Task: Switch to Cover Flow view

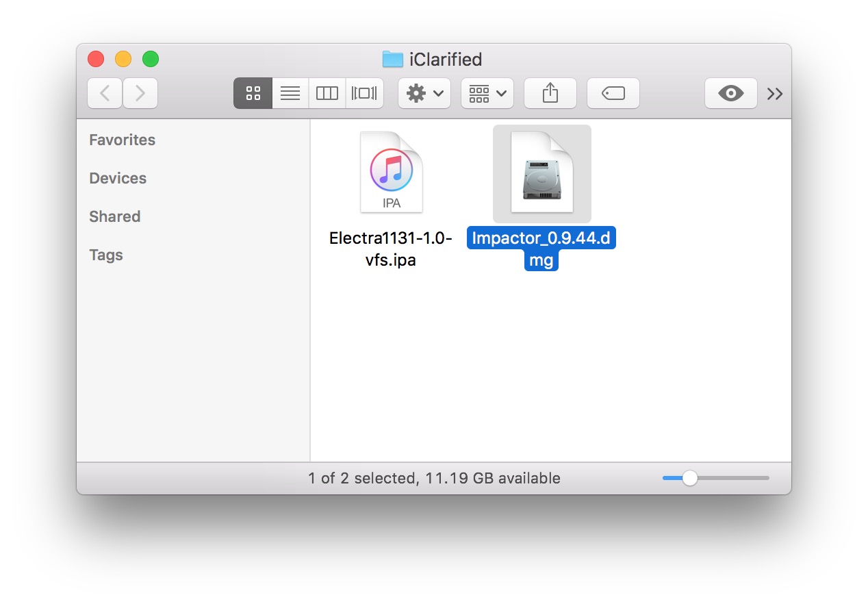Action: (x=364, y=93)
